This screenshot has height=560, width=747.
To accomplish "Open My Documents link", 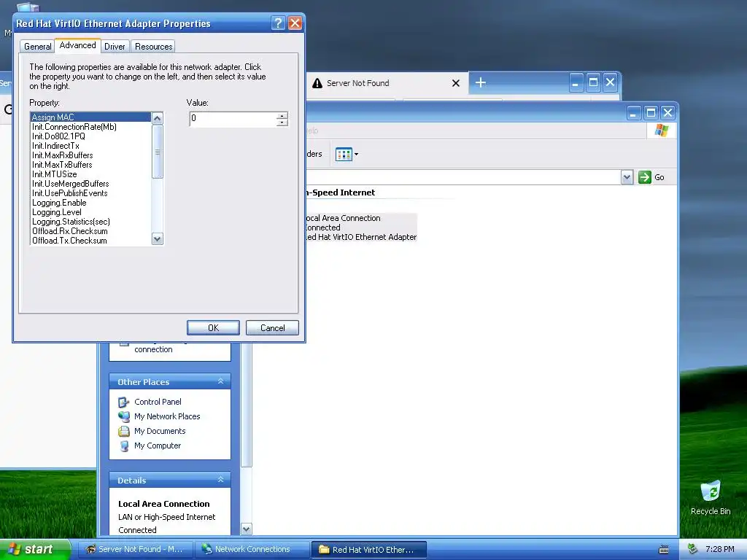I will tap(160, 432).
